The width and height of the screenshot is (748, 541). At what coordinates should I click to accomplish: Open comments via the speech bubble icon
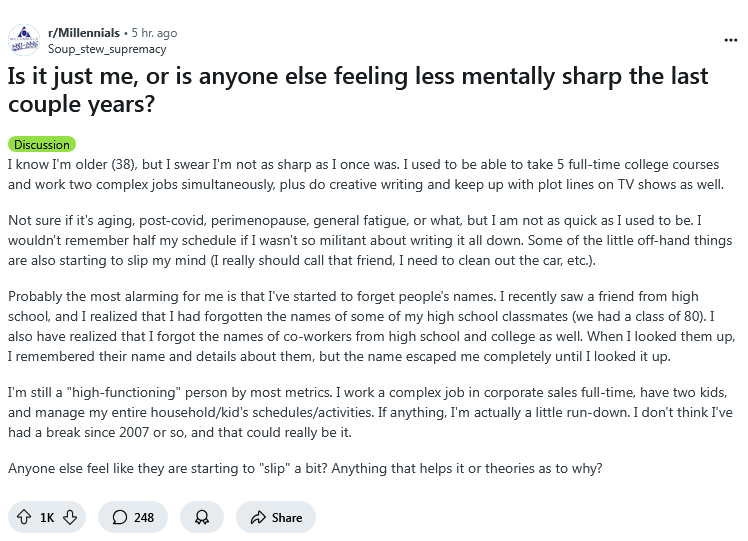[120, 517]
